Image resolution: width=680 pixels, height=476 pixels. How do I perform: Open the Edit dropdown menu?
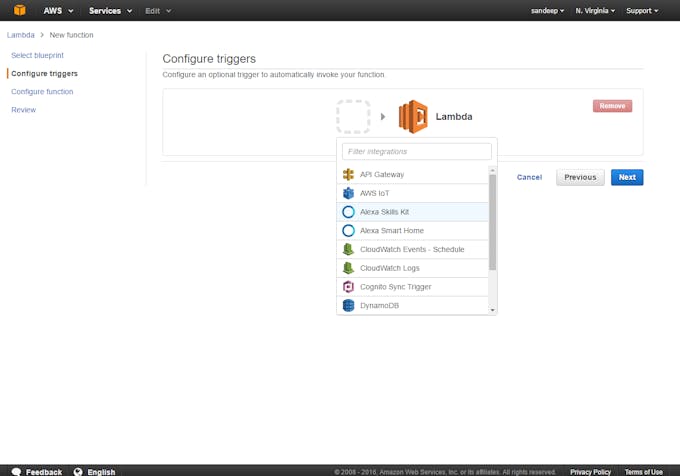[x=158, y=10]
